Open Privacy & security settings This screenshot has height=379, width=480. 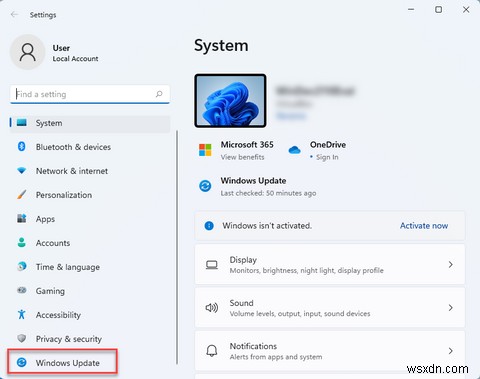pyautogui.click(x=69, y=339)
